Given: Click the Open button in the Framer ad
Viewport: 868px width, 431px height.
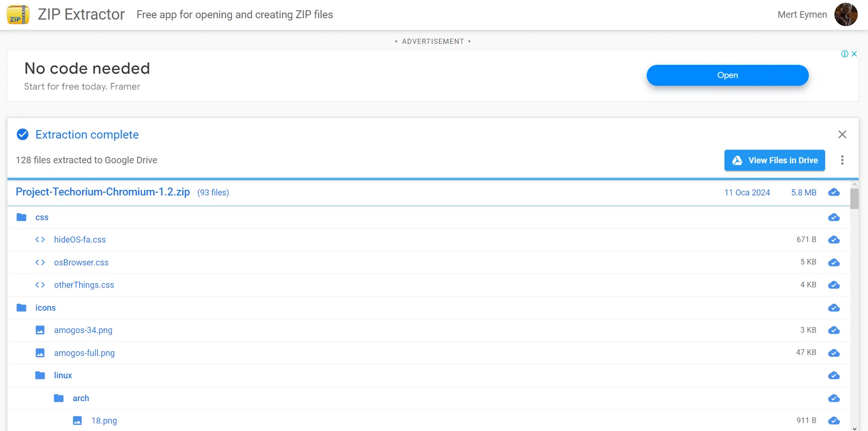Looking at the screenshot, I should [727, 75].
